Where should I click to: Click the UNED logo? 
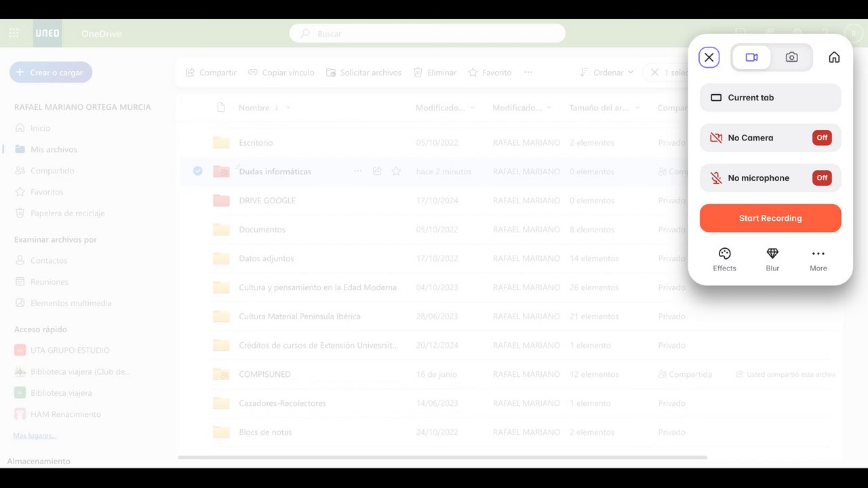[47, 33]
